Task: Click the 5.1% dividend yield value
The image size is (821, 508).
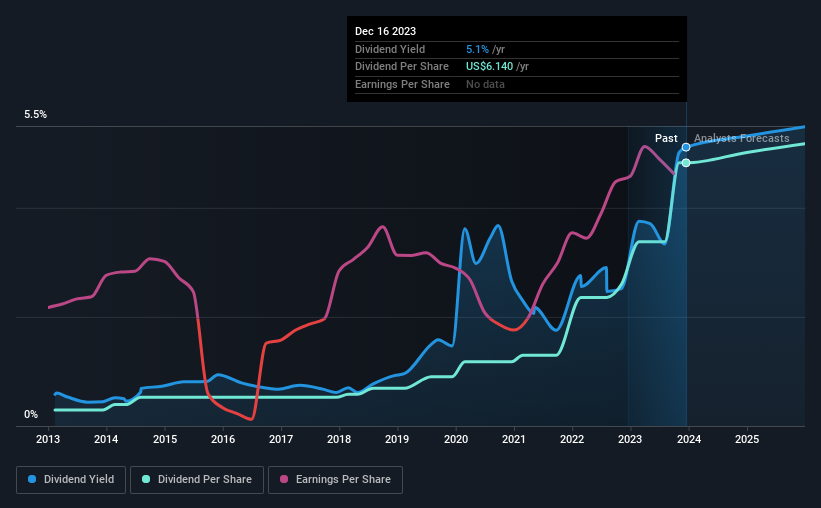Action: [478, 49]
